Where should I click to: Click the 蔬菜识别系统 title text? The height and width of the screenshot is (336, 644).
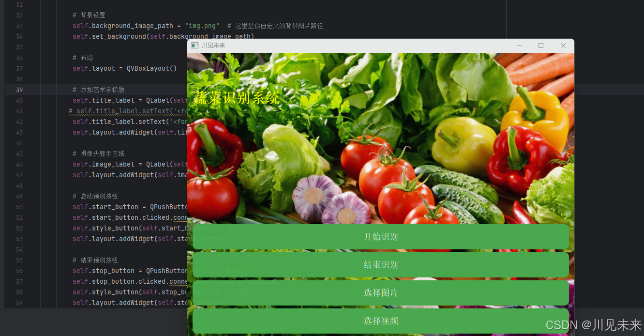tap(236, 98)
